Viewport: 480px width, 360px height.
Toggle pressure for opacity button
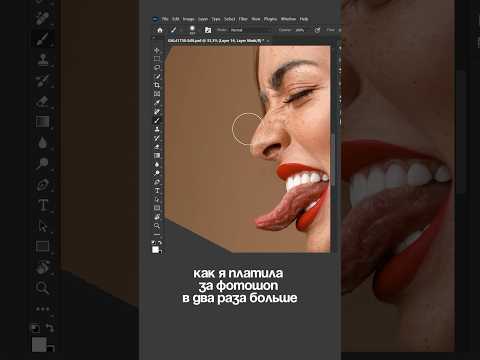coord(317,30)
